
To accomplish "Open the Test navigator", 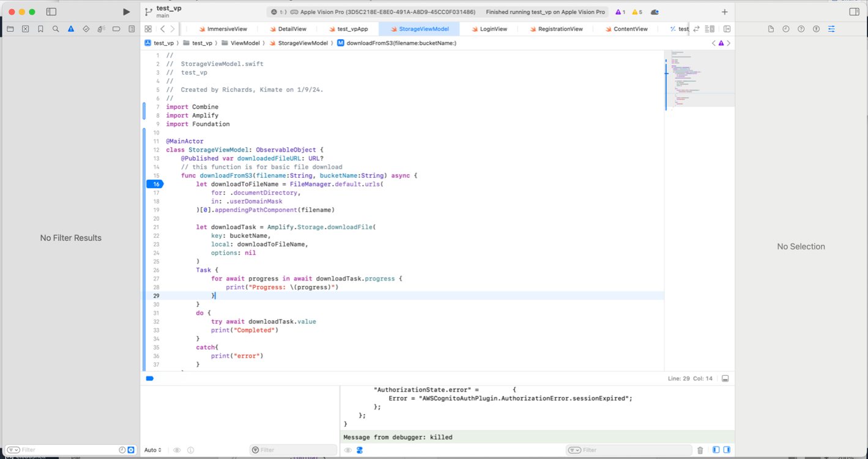I will (x=85, y=28).
